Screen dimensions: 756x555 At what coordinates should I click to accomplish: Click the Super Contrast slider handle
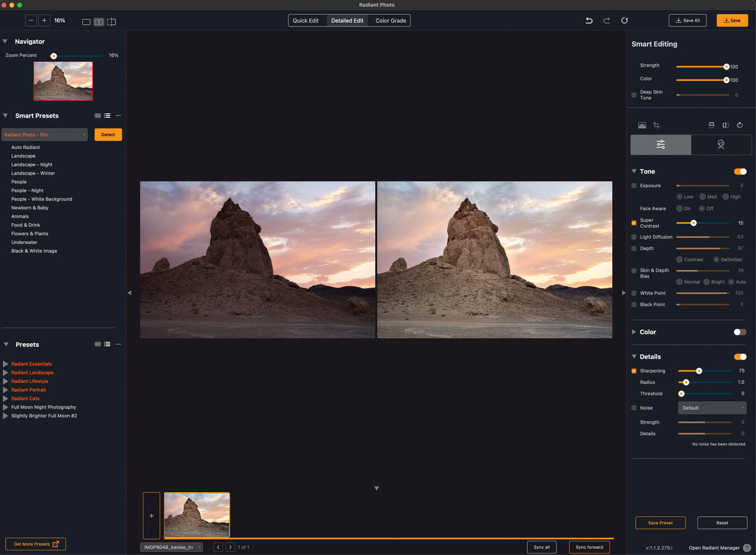coord(693,223)
